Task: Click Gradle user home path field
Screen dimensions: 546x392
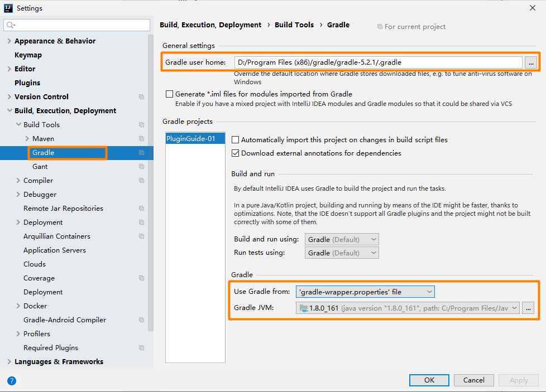Action: pyautogui.click(x=378, y=62)
